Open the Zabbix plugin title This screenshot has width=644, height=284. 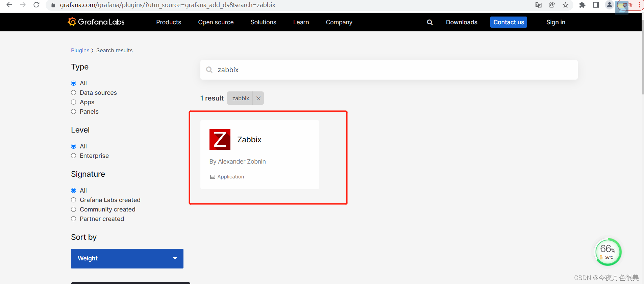(x=249, y=140)
